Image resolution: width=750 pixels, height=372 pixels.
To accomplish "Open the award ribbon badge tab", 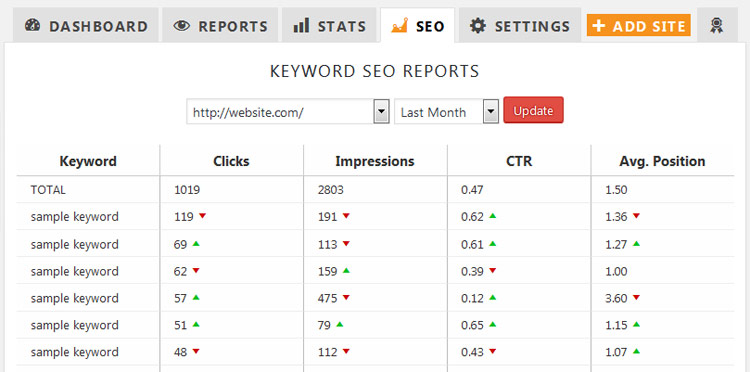I will tap(717, 25).
